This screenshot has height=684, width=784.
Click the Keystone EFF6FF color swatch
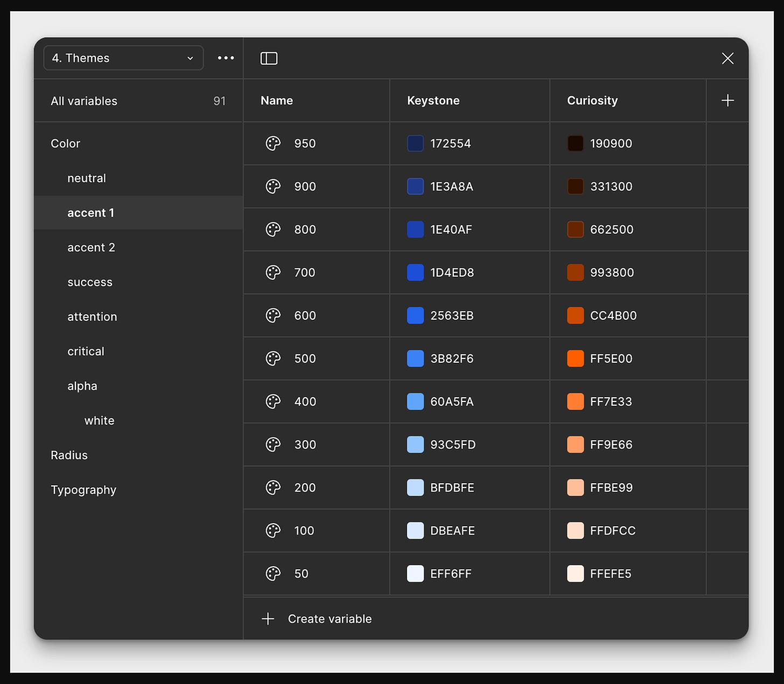coord(415,574)
